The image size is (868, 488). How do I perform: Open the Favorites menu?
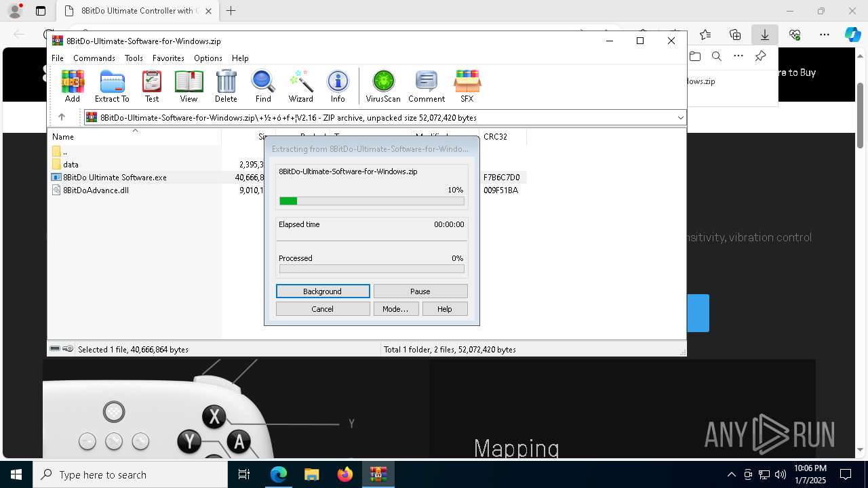168,58
